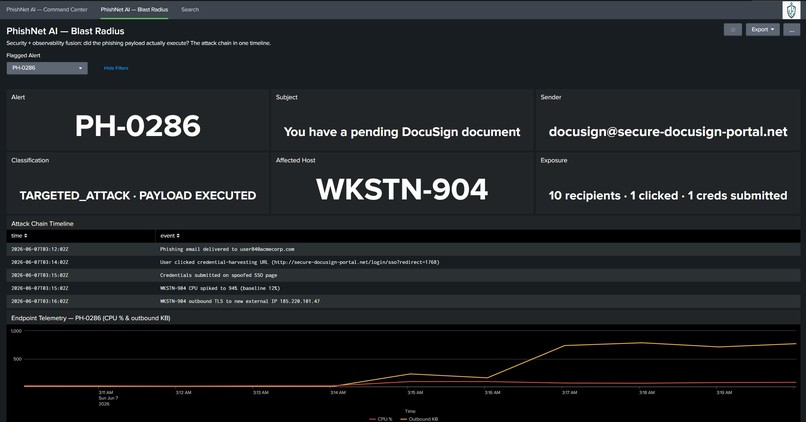Click the shield app logo icon

click(791, 10)
